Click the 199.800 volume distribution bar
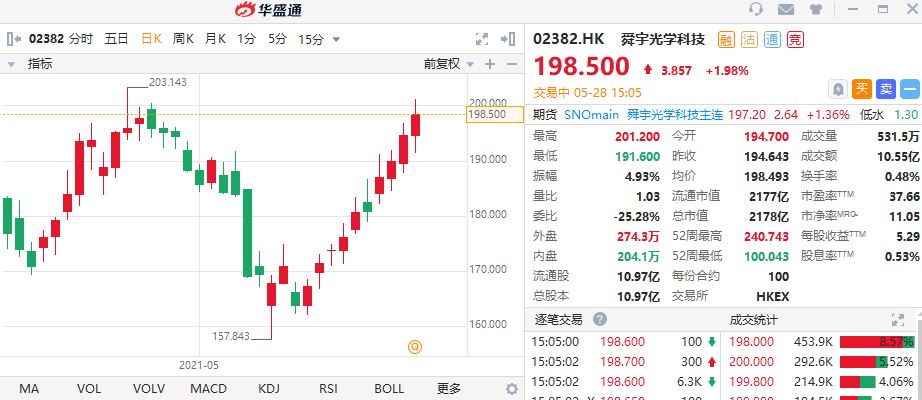Image resolution: width=922 pixels, height=400 pixels. pos(857,382)
